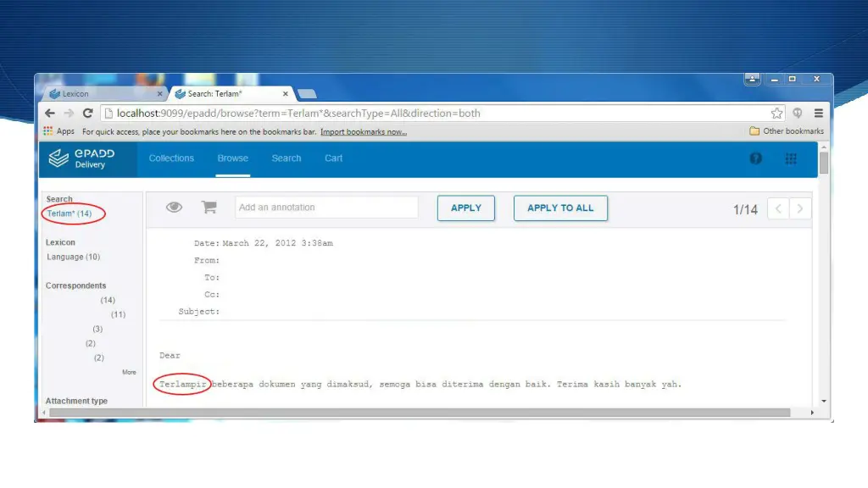Add message to cart via cart icon
Image resolution: width=868 pixels, height=488 pixels.
pos(209,208)
